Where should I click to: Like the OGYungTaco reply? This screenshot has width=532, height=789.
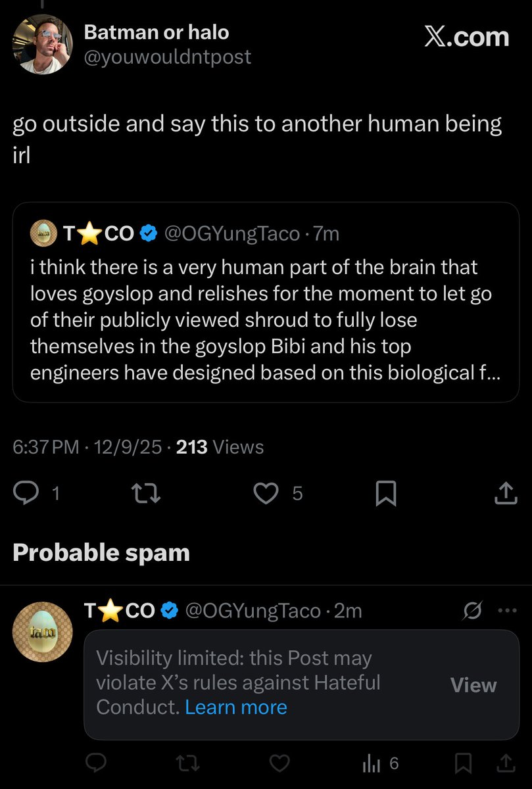click(x=279, y=763)
